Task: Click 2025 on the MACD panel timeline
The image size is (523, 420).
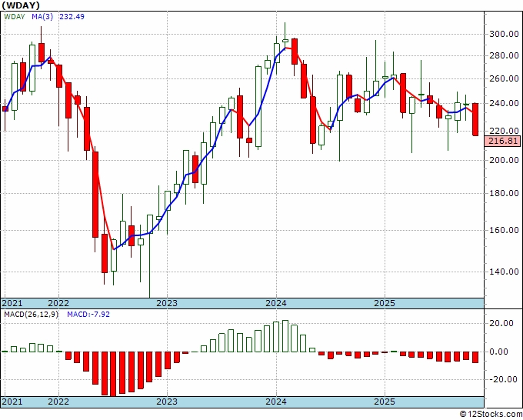Action: click(x=385, y=402)
